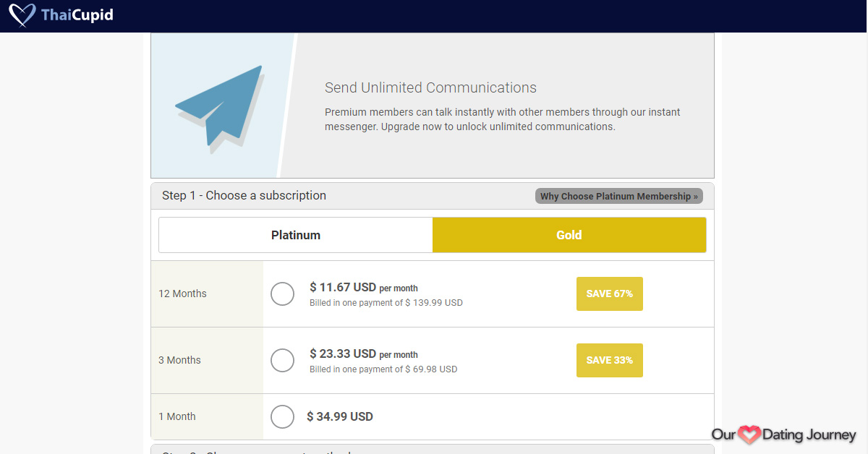Select the 1 Month plan radio button
The image size is (868, 454).
tap(282, 416)
